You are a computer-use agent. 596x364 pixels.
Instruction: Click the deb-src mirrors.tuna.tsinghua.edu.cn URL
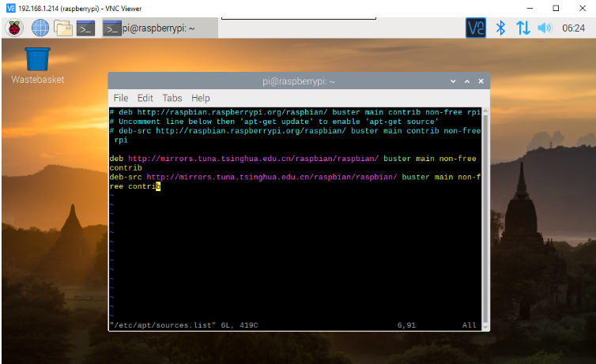[272, 177]
